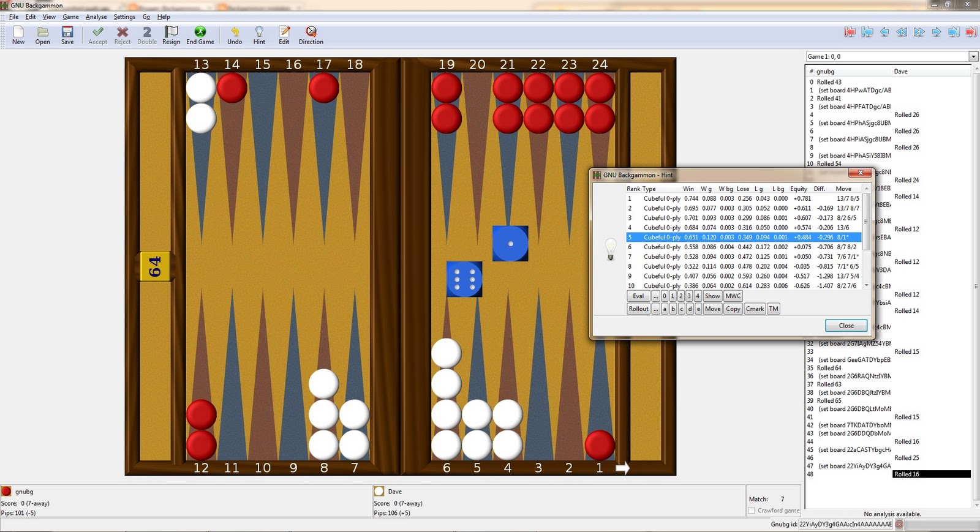980x532 pixels.
Task: Open the Game menu
Action: [x=70, y=17]
